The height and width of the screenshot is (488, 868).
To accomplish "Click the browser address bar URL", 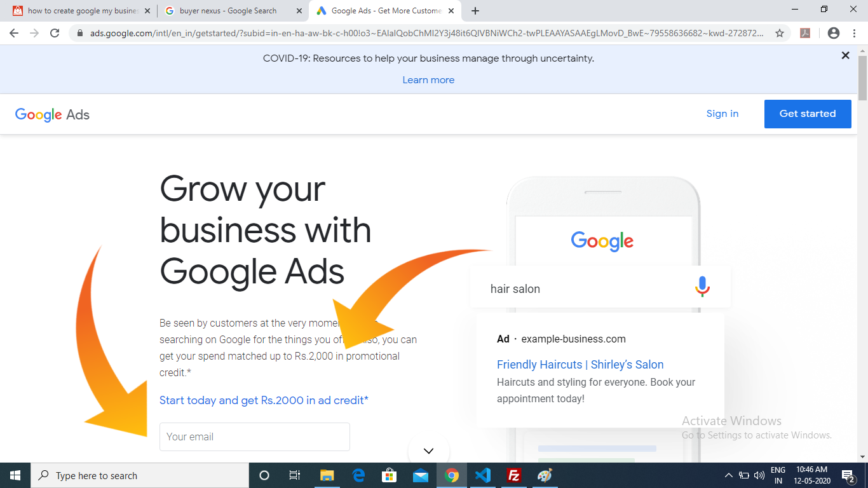I will point(427,33).
